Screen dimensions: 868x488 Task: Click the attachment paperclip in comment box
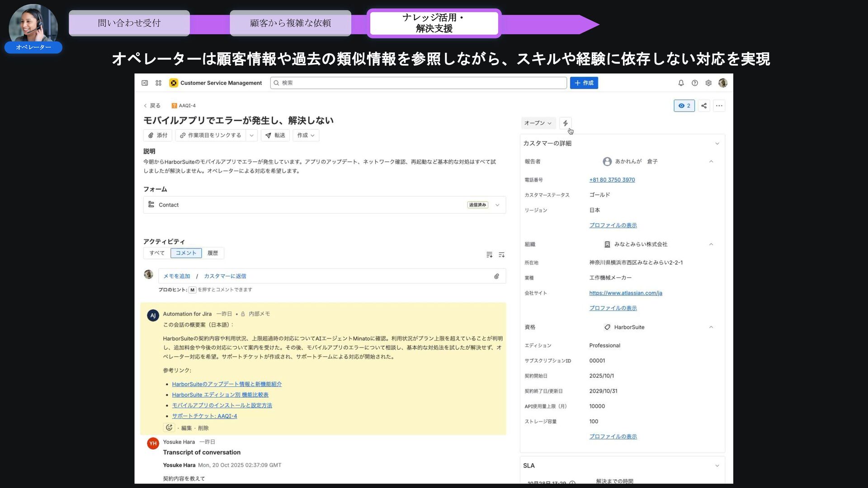496,276
